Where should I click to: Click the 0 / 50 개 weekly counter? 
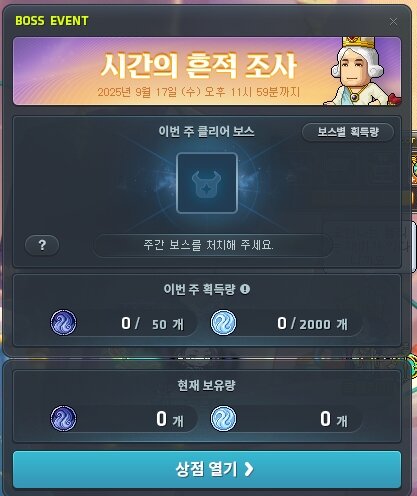coord(152,323)
